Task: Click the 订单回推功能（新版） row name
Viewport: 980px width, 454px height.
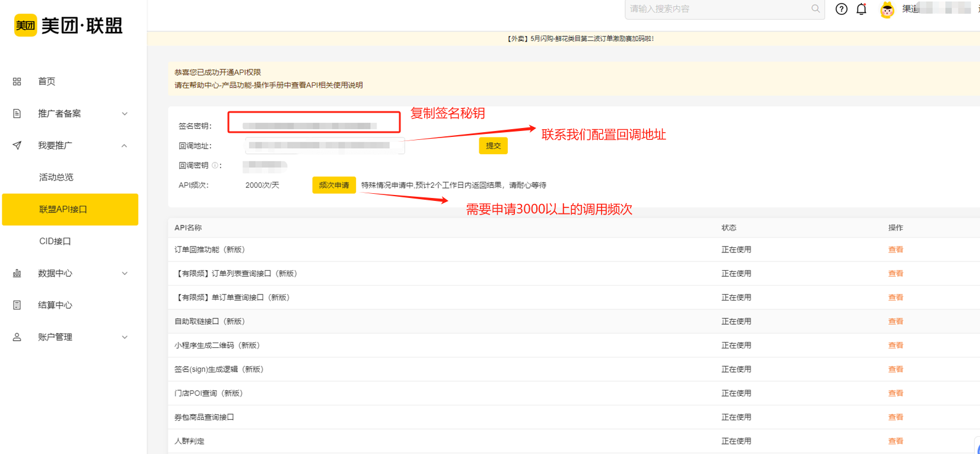Action: point(209,250)
